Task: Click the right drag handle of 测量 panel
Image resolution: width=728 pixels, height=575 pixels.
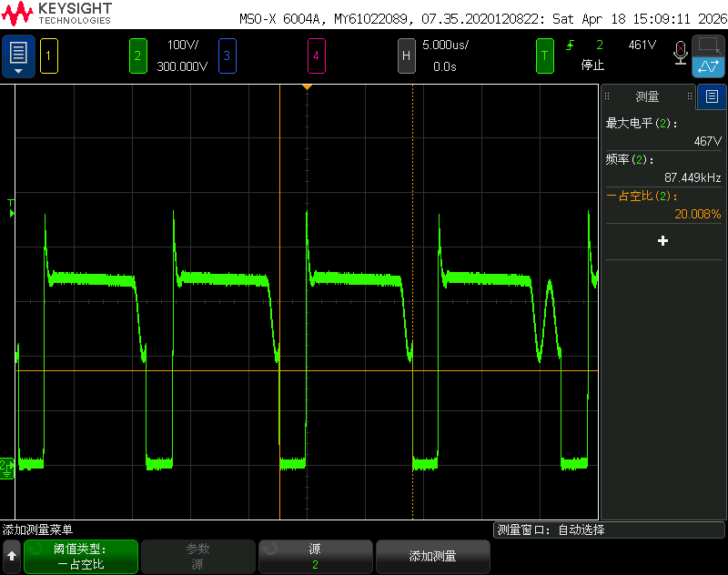Action: pos(690,96)
